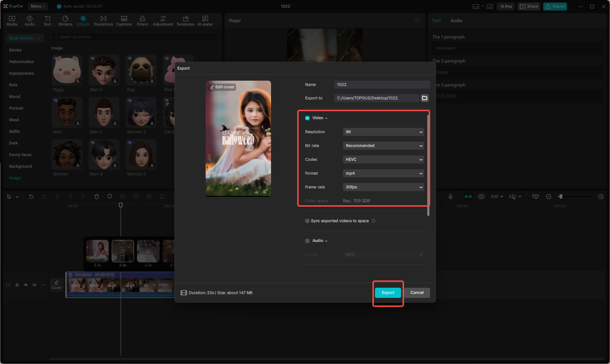Viewport: 610px width, 364px height.
Task: Select the Transitions tool
Action: 103,20
